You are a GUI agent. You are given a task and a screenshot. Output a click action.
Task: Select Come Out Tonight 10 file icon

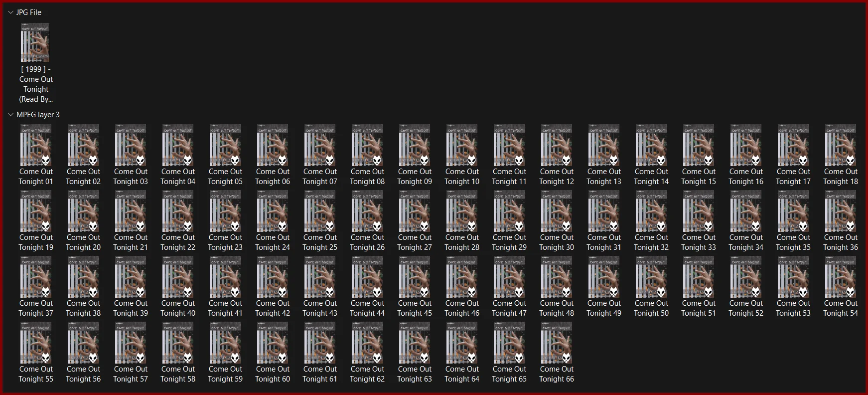pos(462,145)
